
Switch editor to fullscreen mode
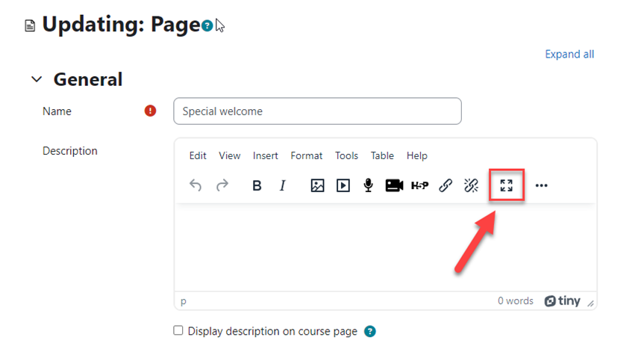(507, 185)
